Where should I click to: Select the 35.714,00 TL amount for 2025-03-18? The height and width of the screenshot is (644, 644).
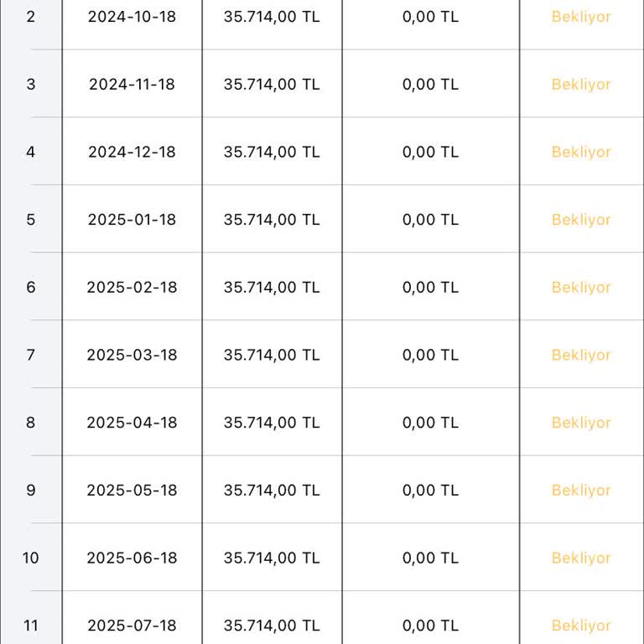pos(272,356)
